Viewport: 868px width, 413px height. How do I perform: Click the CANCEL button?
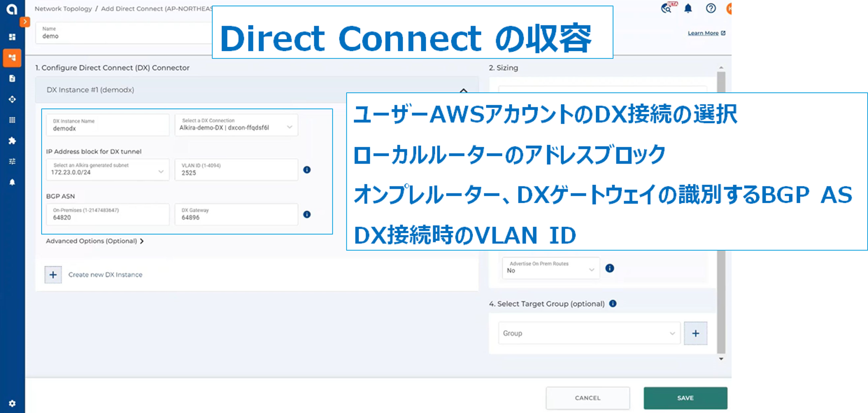click(x=588, y=398)
